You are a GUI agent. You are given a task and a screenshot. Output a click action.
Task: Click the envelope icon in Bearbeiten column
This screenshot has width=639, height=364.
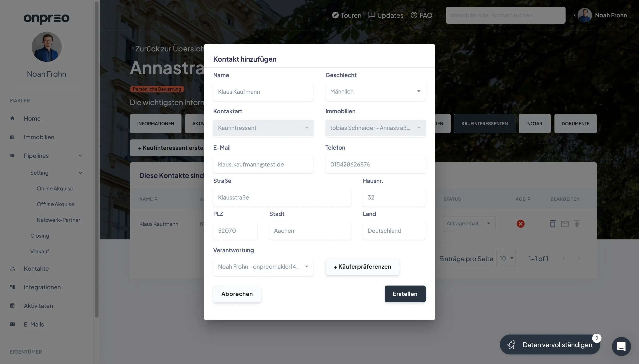[565, 223]
